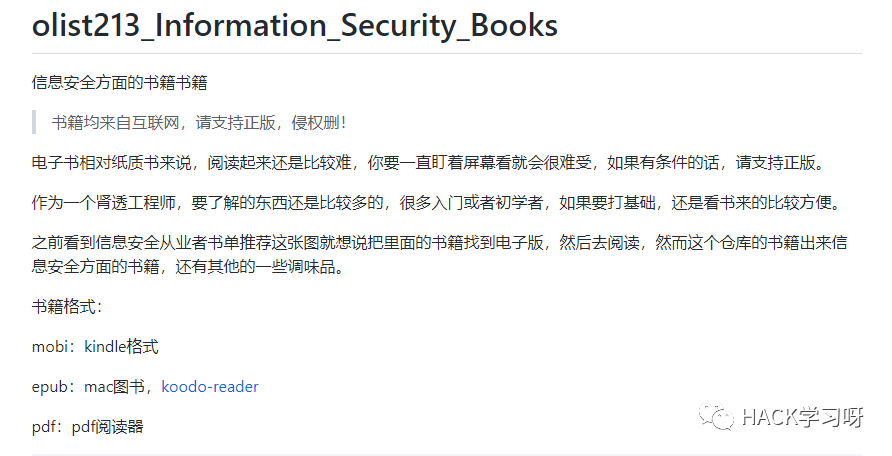Click the kindle格式 text

tap(121, 346)
